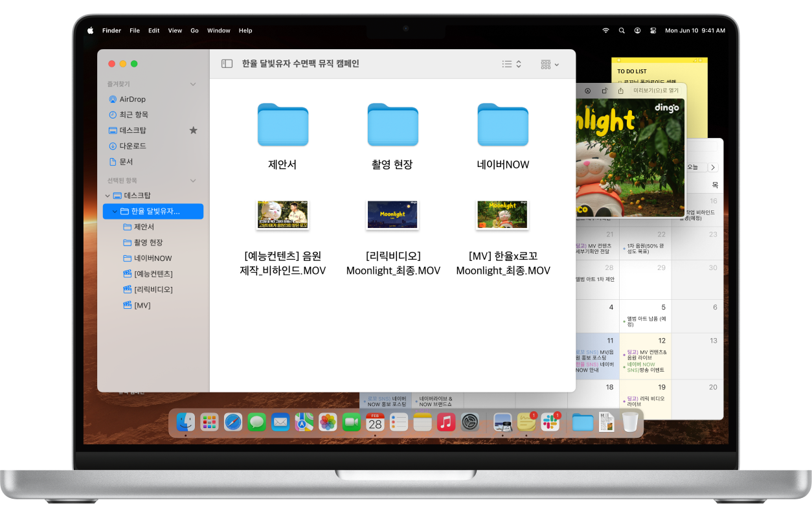Select the [리릭비디오] Moonlight_최종.MOV thumbnail
812x509 pixels.
coord(392,215)
